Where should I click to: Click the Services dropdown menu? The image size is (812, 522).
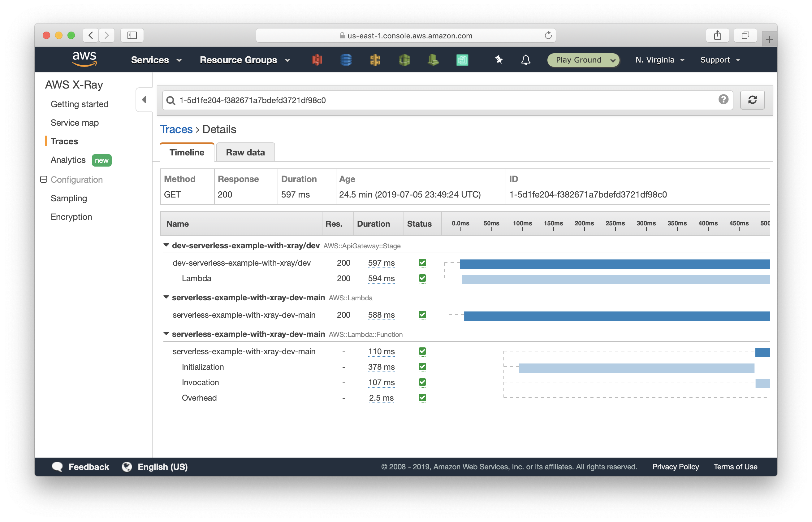pos(156,59)
